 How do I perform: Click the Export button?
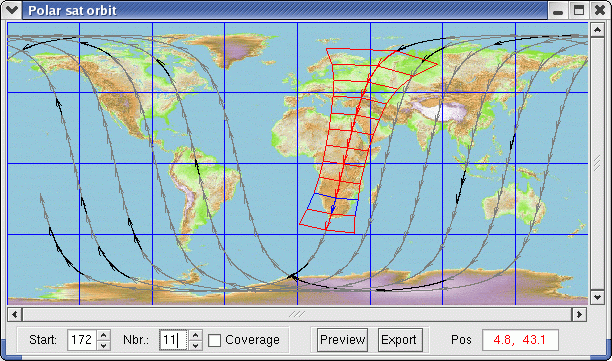[x=400, y=340]
